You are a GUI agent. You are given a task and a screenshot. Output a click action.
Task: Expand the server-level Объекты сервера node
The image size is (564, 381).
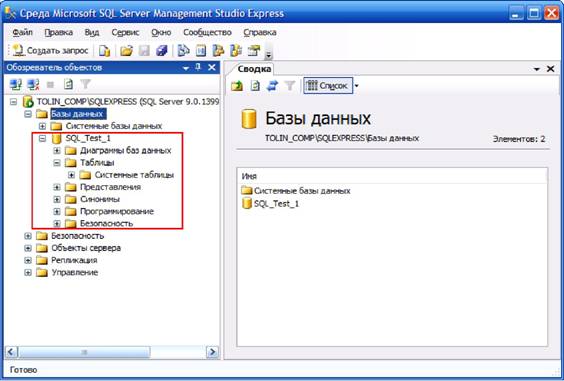tap(28, 248)
